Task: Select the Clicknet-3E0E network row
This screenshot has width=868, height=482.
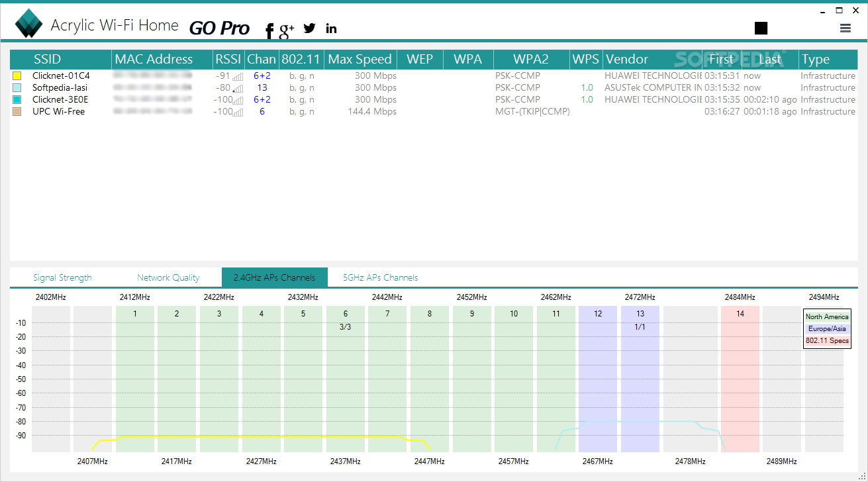Action: [x=434, y=100]
